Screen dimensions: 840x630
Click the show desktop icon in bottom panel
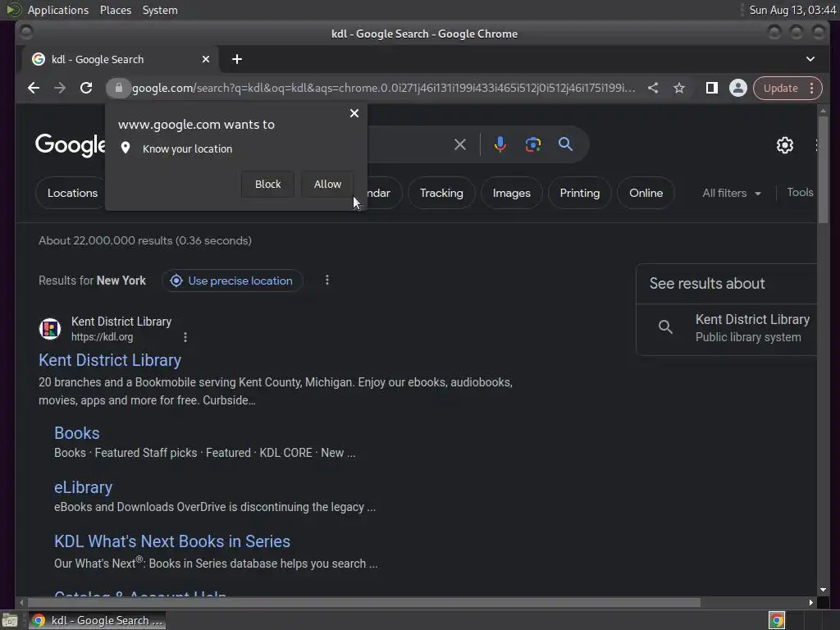[x=10, y=620]
